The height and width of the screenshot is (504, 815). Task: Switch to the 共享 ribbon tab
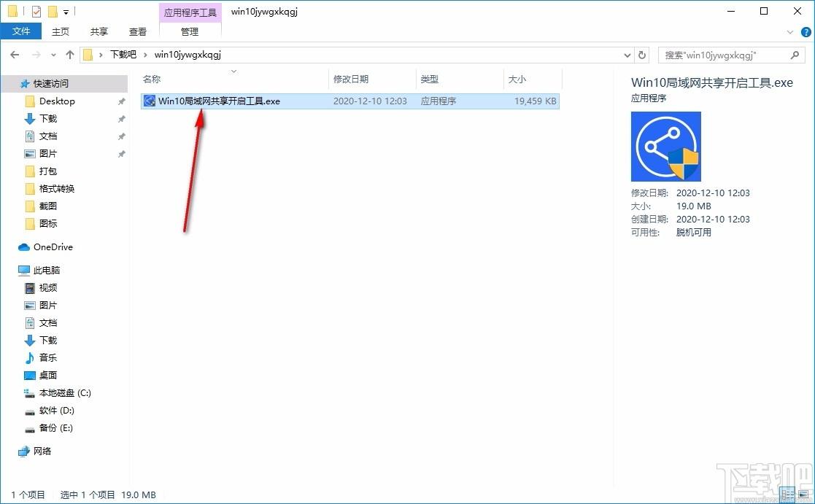(x=99, y=31)
